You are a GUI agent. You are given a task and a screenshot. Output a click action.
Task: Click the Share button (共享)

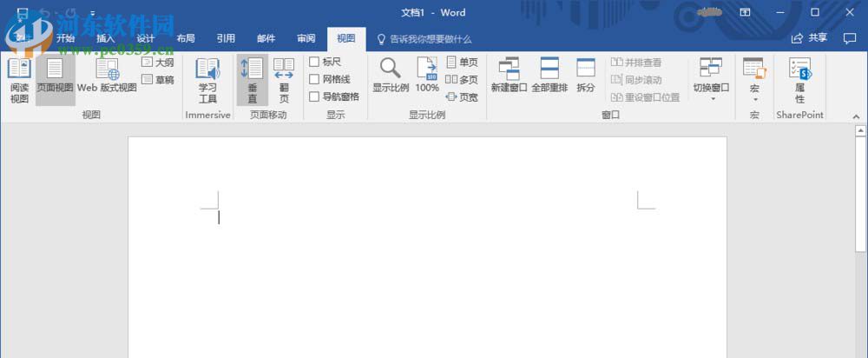coord(809,38)
